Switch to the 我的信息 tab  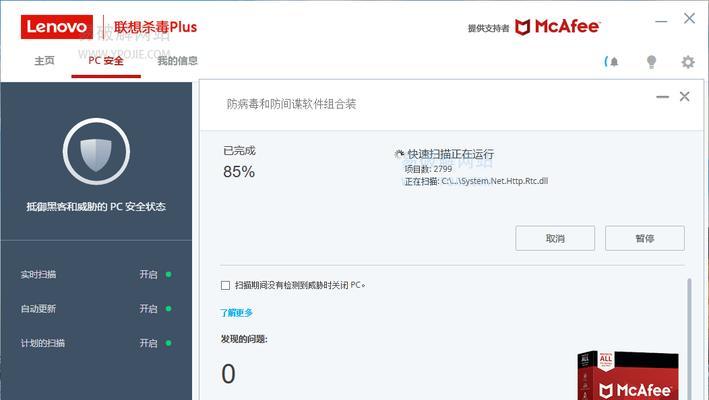tap(177, 61)
